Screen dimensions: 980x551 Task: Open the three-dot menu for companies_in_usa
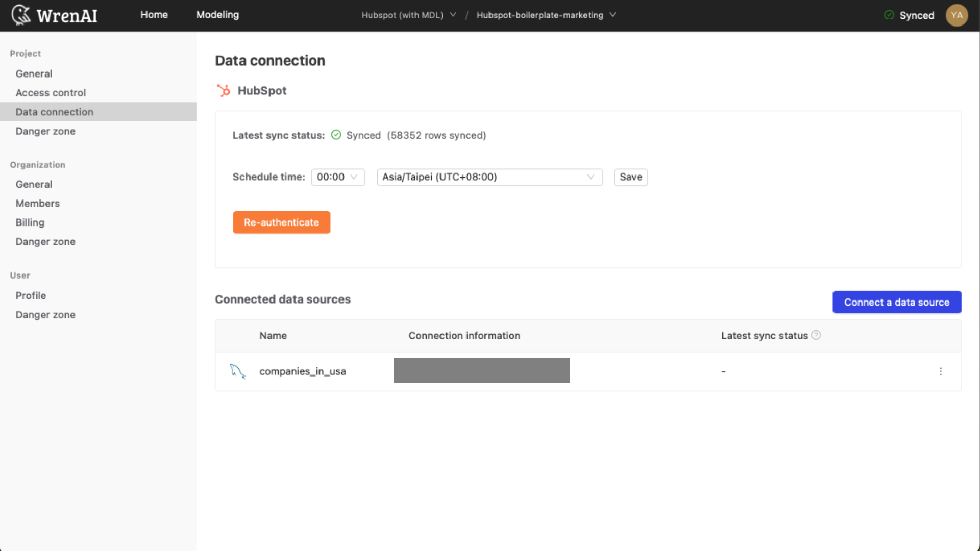point(941,371)
